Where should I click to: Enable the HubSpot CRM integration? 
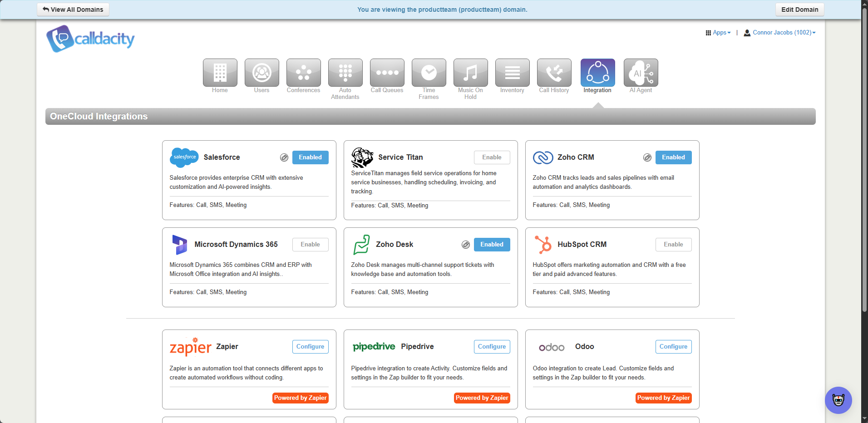673,245
